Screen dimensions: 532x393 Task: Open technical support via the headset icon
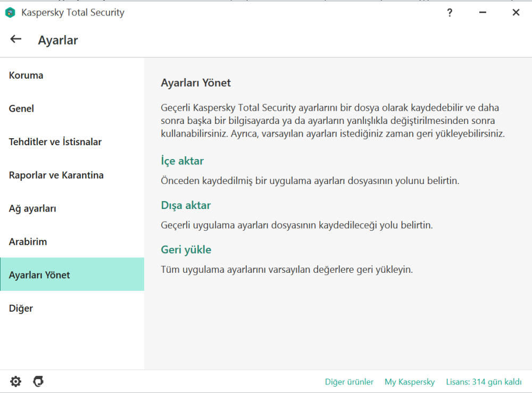pyautogui.click(x=38, y=381)
